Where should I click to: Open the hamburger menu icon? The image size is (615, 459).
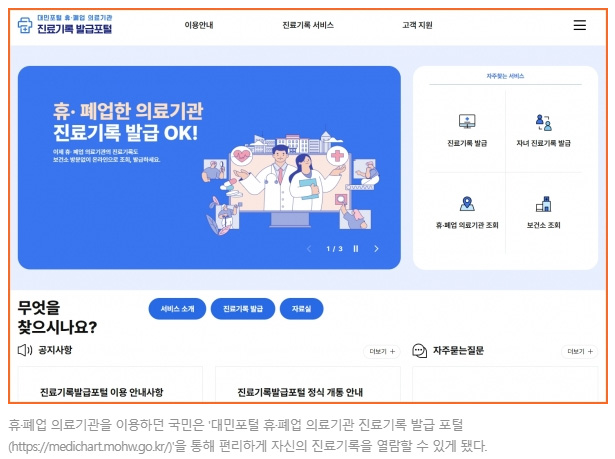[579, 25]
